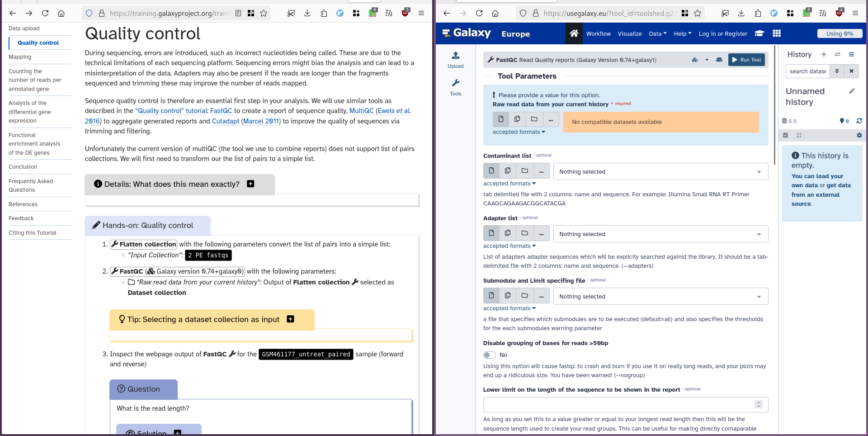
Task: Click the Lower limit field stepper arrows
Action: point(759,404)
